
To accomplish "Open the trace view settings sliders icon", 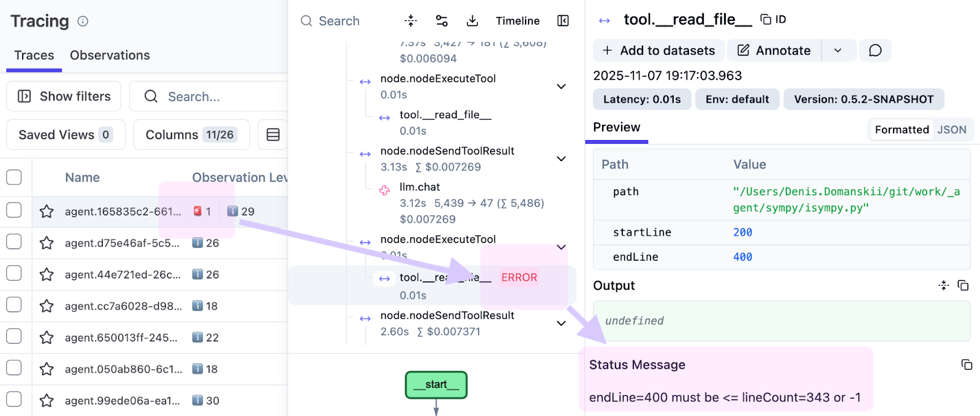I will pyautogui.click(x=441, y=21).
